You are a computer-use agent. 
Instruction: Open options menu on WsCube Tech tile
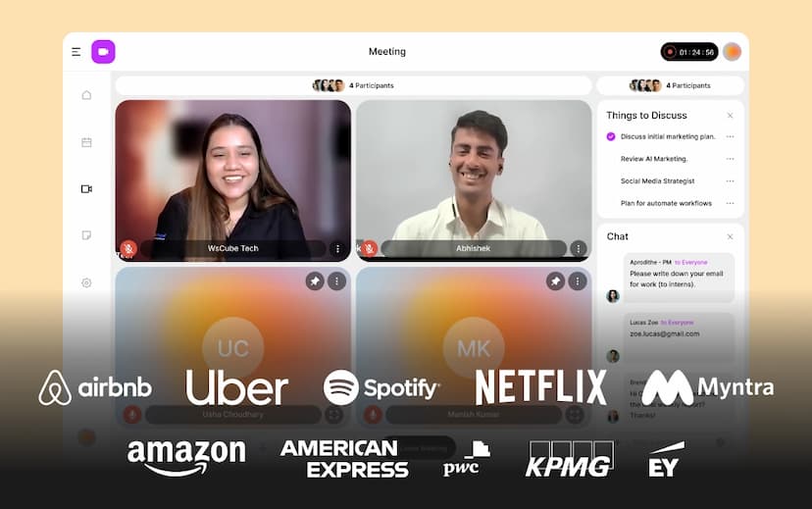click(x=337, y=249)
